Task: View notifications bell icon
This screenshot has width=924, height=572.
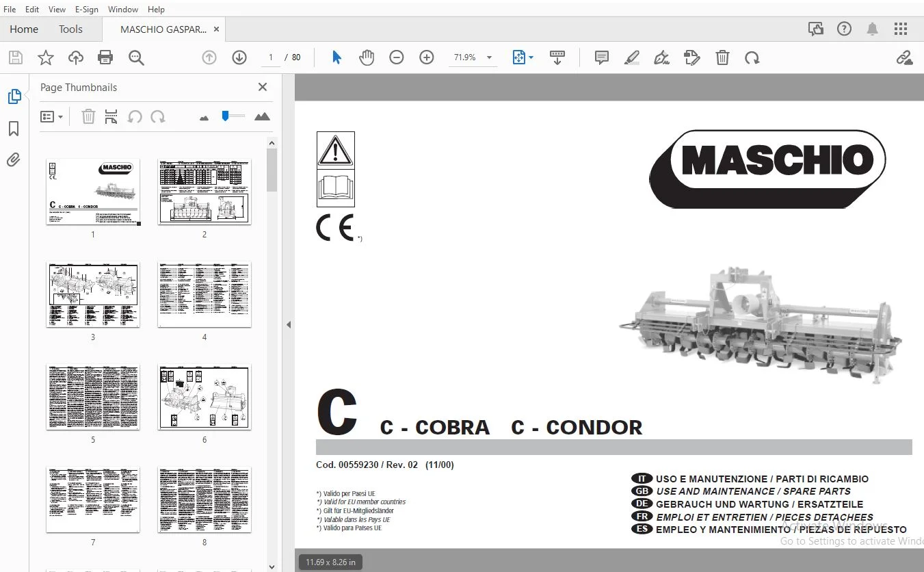Action: (x=873, y=29)
